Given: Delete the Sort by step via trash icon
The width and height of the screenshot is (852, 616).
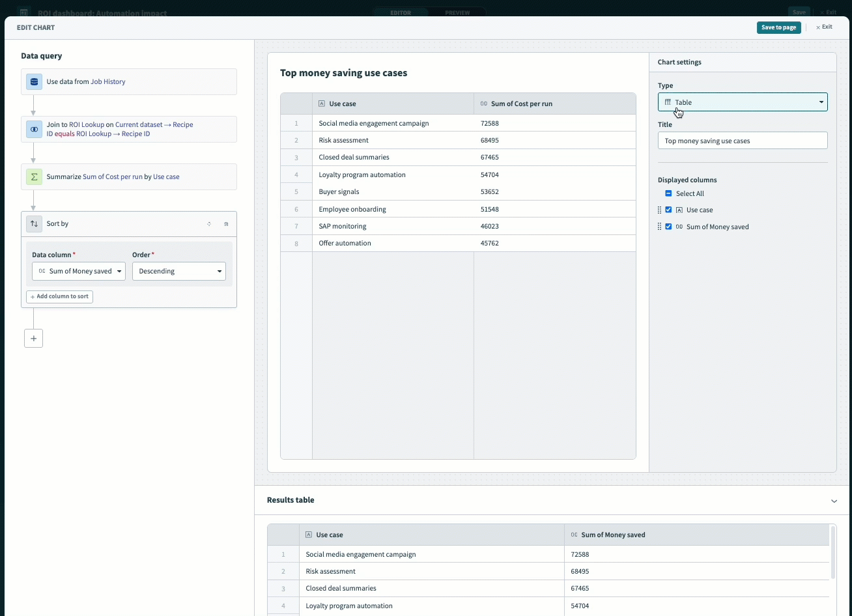Looking at the screenshot, I should pyautogui.click(x=226, y=224).
